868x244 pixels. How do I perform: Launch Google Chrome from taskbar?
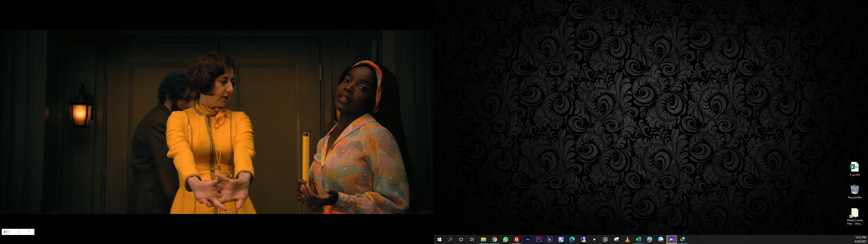[494, 239]
